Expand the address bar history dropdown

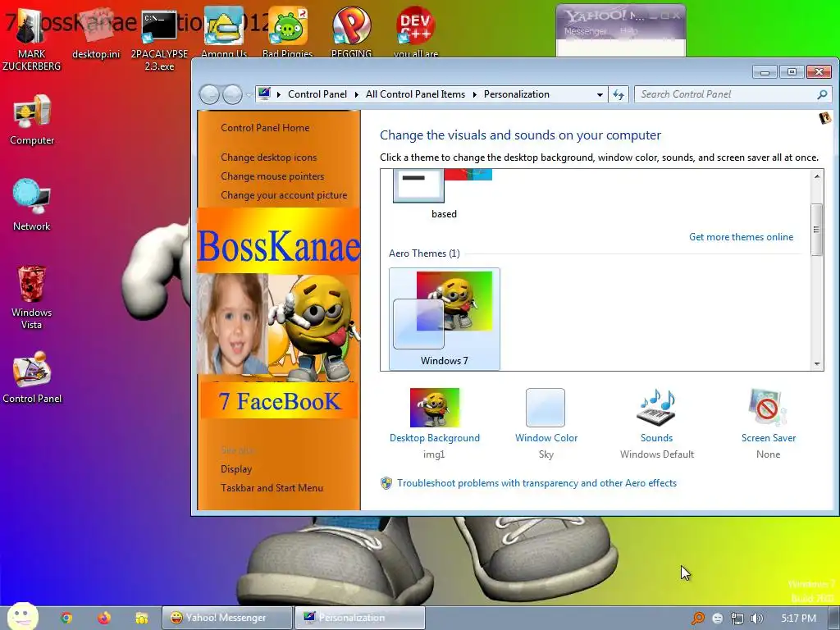click(600, 95)
